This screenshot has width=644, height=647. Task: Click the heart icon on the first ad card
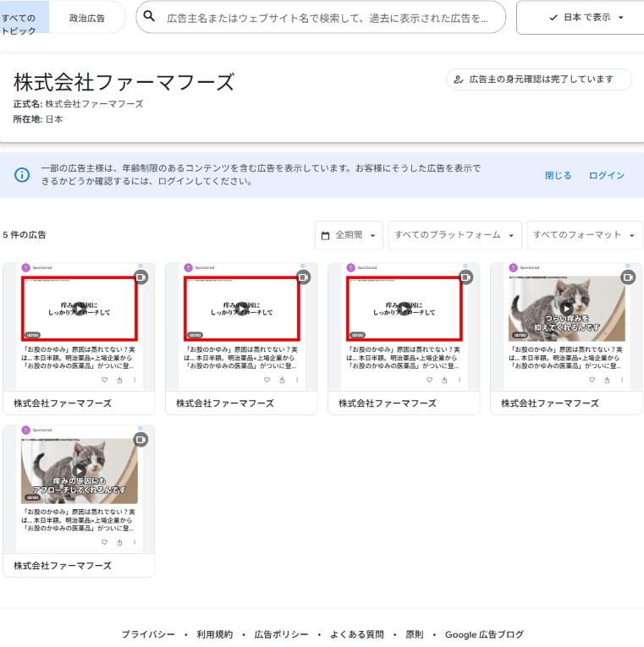tap(104, 380)
